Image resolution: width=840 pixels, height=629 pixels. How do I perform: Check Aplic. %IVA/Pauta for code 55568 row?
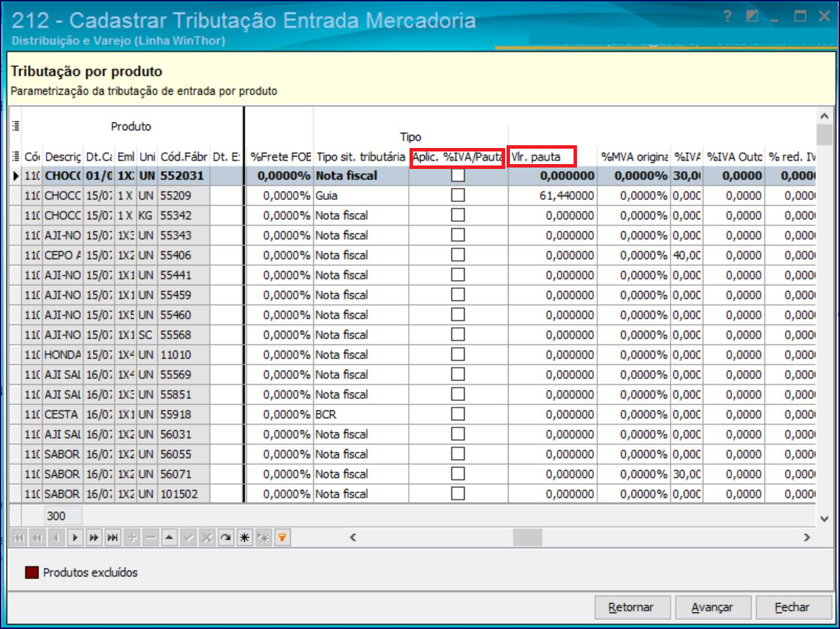click(x=458, y=334)
